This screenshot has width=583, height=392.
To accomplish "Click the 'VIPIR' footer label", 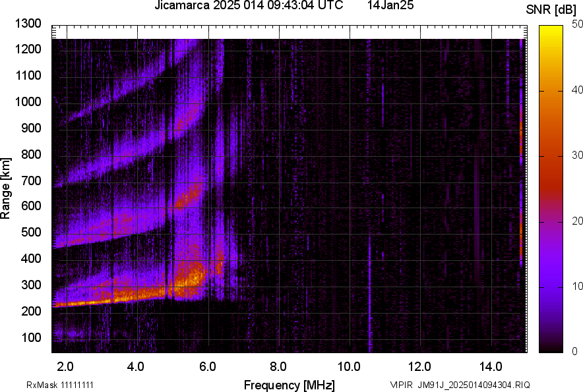I will (401, 385).
